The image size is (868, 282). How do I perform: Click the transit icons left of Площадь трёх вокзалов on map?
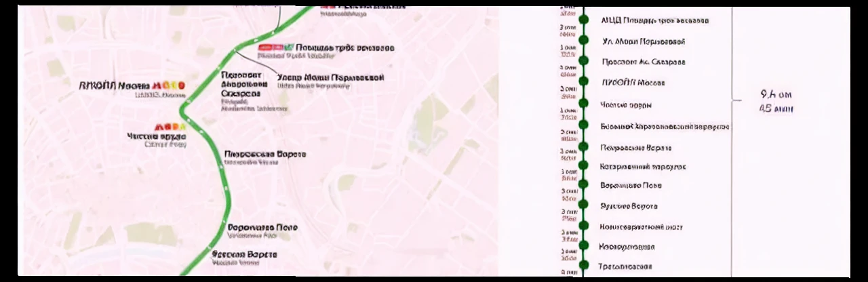(x=275, y=47)
